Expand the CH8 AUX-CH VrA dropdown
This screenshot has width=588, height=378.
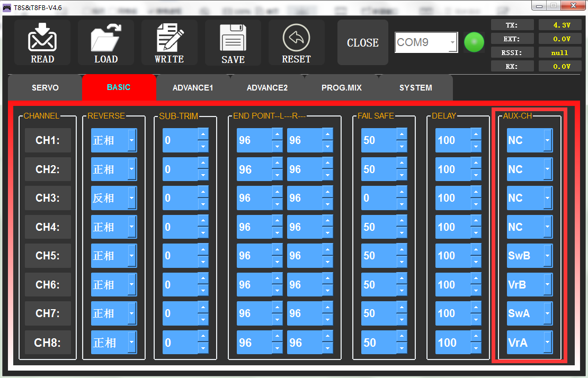(x=547, y=343)
